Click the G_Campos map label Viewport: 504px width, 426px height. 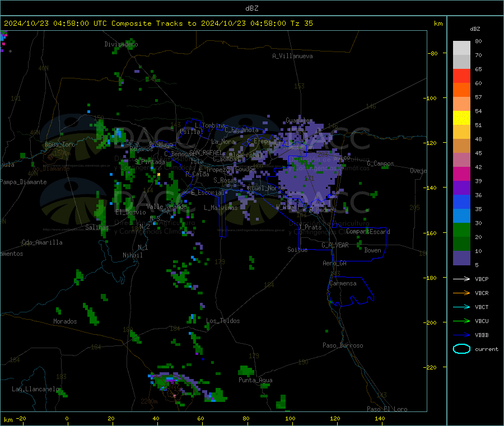pos(380,163)
